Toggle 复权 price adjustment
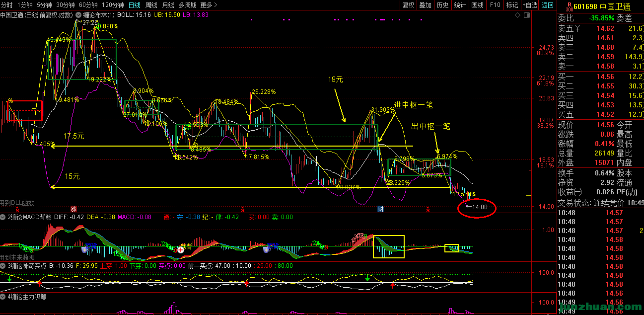Viewport: 644px width, 315px height. pos(408,5)
